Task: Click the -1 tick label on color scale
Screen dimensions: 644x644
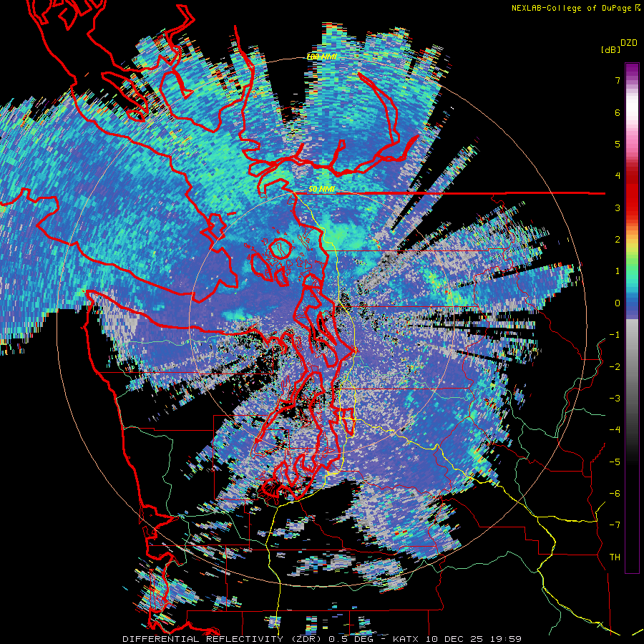Action: pyautogui.click(x=615, y=335)
